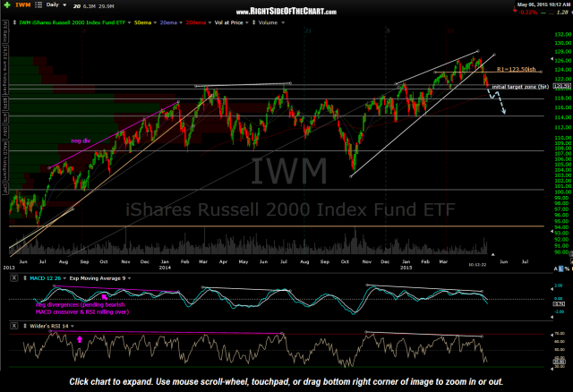573x392 pixels.
Task: Click the move handle beside Volume label
Action: coord(253,22)
